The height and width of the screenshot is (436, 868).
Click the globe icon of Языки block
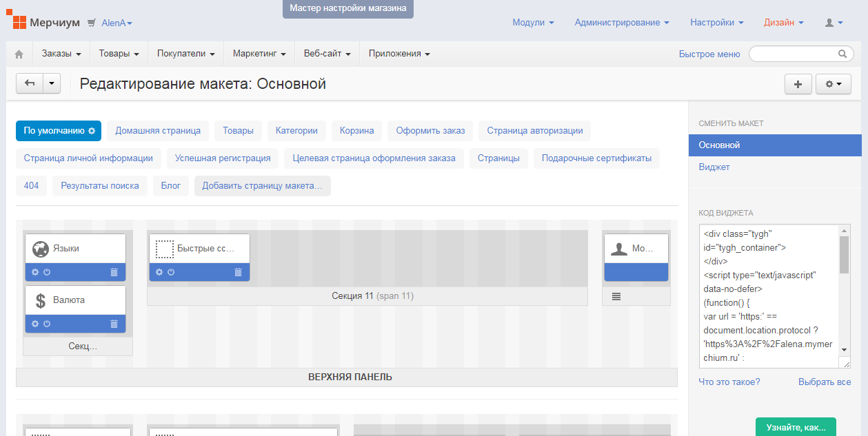click(40, 249)
